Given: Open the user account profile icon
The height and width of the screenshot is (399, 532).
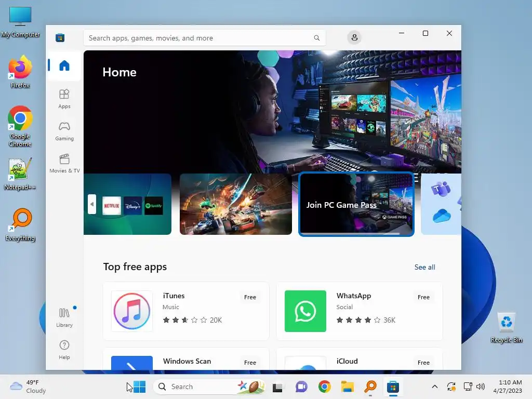Looking at the screenshot, I should click(x=354, y=37).
